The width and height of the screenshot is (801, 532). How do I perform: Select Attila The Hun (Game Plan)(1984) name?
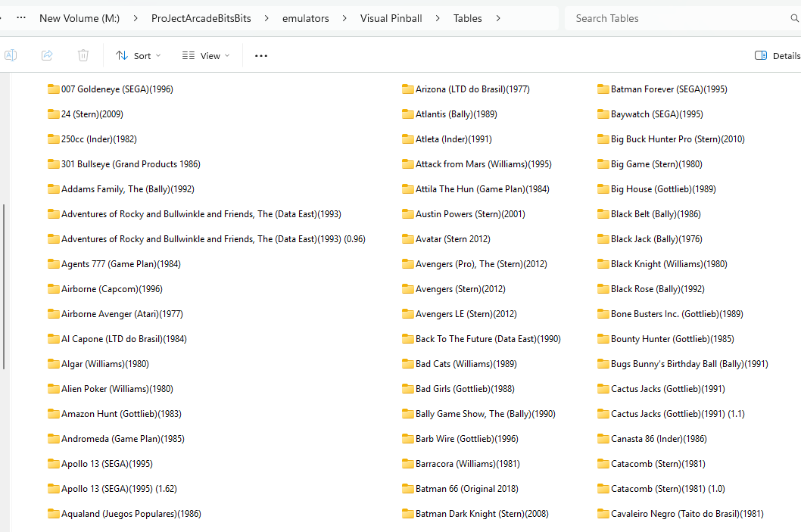[x=483, y=189]
